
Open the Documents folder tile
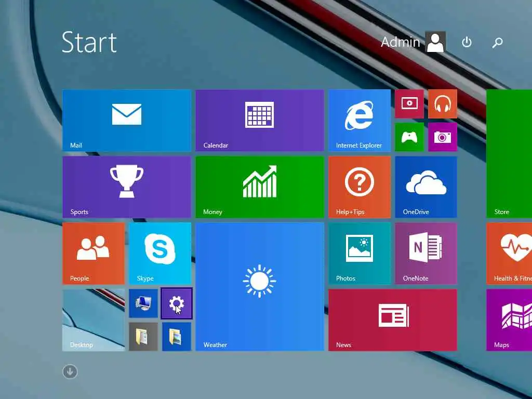[x=143, y=337]
